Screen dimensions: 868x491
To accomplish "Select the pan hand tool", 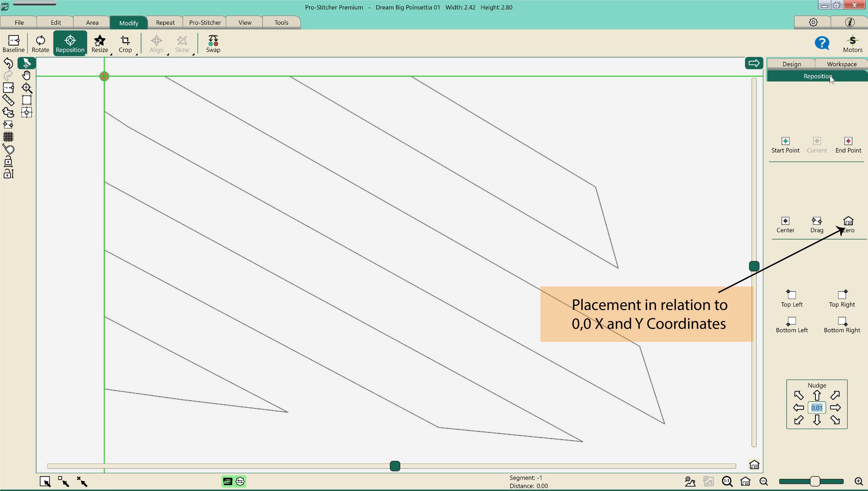I will (x=26, y=75).
